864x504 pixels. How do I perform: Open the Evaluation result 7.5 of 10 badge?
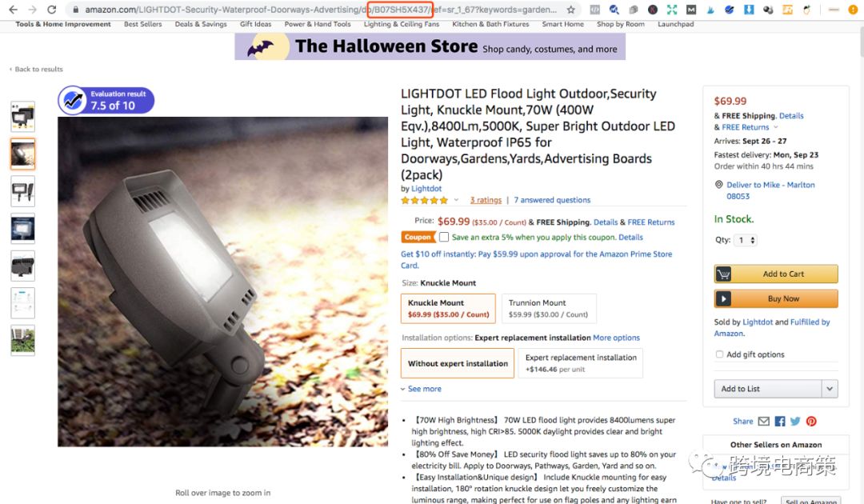point(106,100)
